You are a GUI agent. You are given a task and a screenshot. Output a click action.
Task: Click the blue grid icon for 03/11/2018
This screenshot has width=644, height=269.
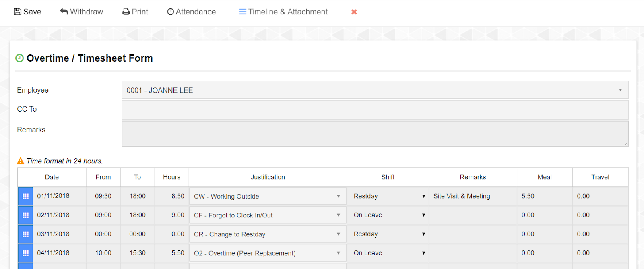point(25,234)
